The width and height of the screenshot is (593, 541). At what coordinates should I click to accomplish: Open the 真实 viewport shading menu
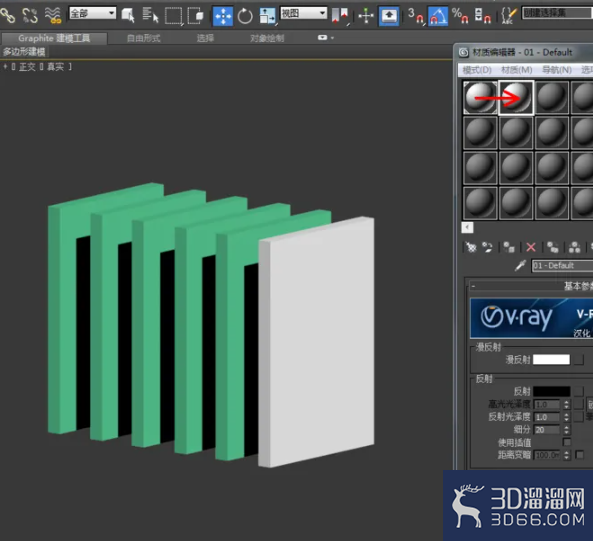(55, 67)
